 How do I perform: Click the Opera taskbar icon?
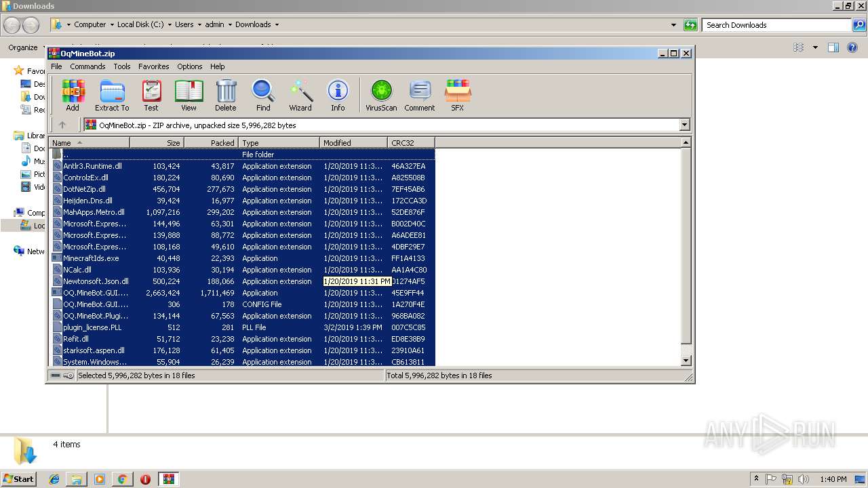pyautogui.click(x=145, y=479)
